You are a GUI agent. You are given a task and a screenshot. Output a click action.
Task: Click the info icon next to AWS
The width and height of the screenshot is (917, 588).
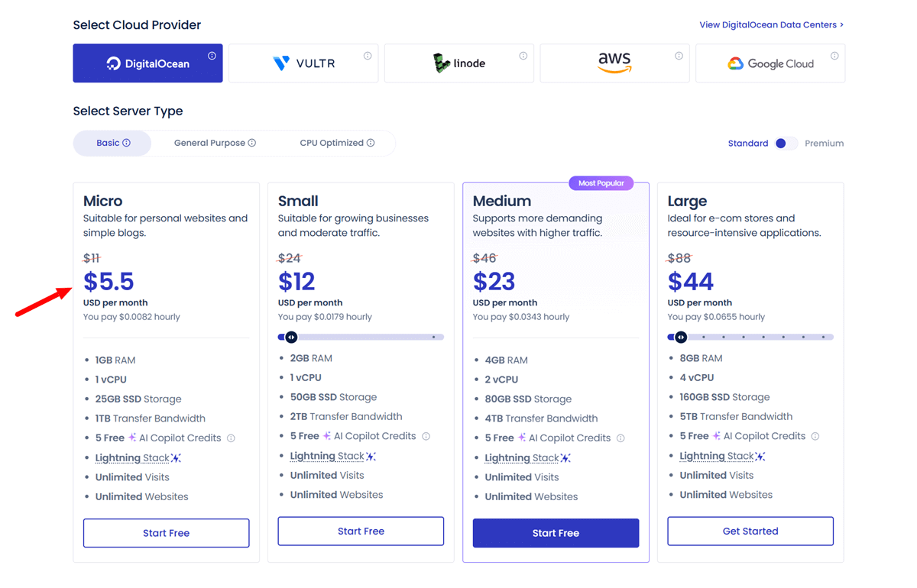coord(679,54)
